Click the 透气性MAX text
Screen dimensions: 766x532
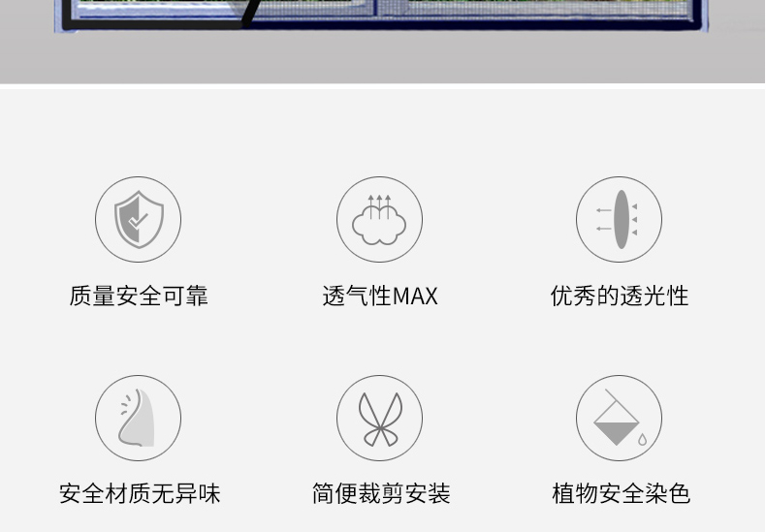coord(379,297)
